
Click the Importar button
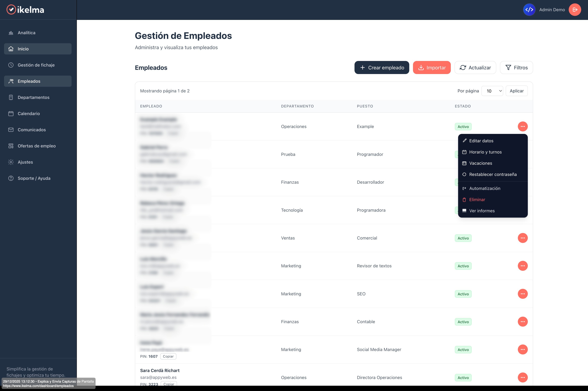tap(432, 67)
